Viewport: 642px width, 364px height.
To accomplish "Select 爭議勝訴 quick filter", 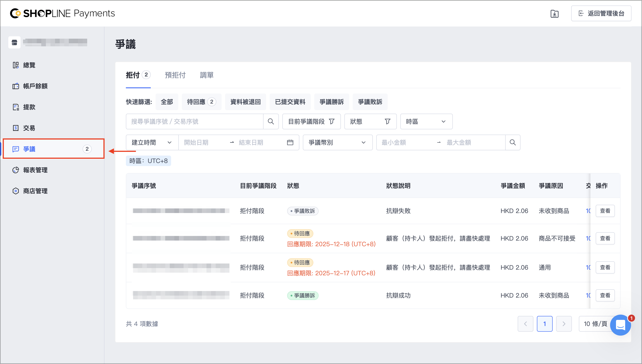I will [331, 102].
